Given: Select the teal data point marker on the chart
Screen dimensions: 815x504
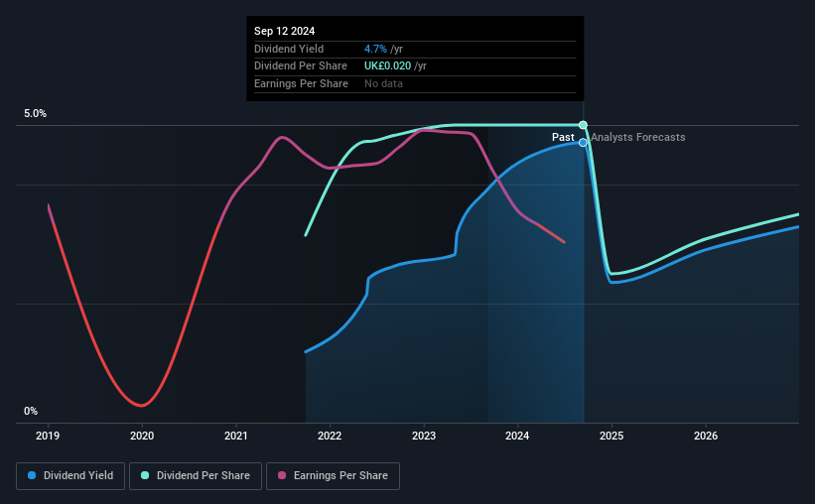Looking at the screenshot, I should coord(584,125).
